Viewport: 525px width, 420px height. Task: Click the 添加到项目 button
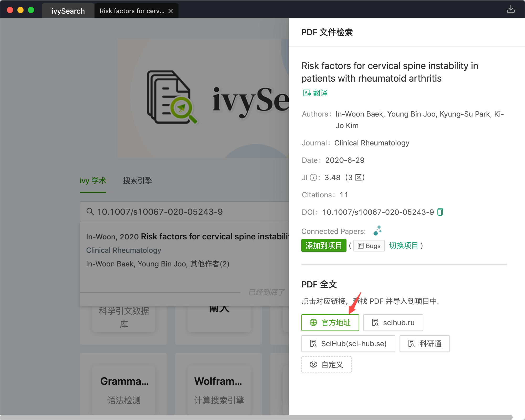[324, 246]
